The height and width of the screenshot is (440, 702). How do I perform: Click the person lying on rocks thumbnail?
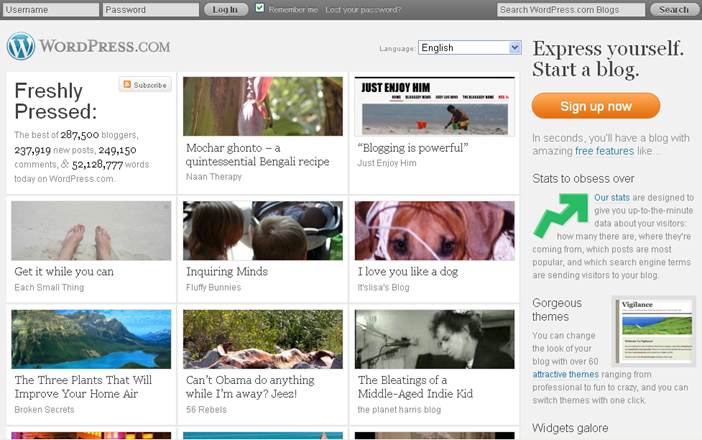pos(263,339)
